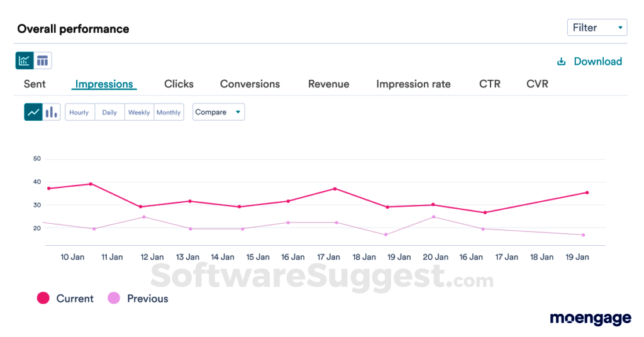Click the MoEngage logo
The image size is (644, 337).
click(590, 319)
